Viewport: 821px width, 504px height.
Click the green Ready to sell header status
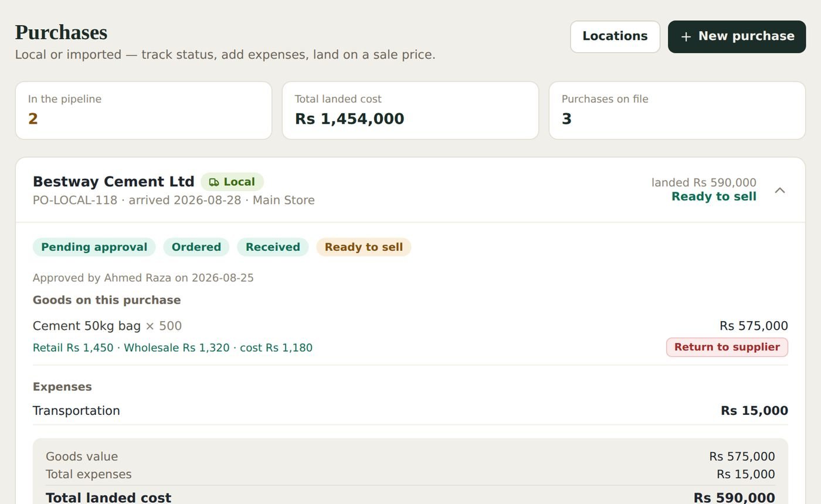click(714, 197)
